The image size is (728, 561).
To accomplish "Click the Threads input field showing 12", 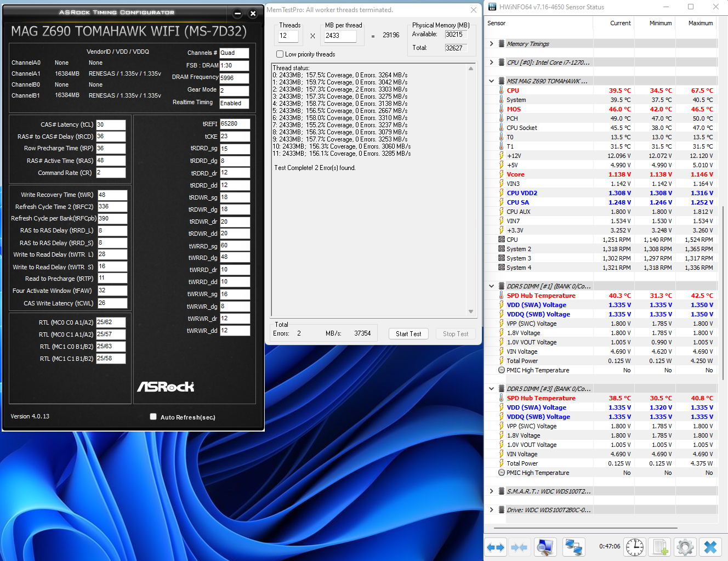I will (288, 36).
